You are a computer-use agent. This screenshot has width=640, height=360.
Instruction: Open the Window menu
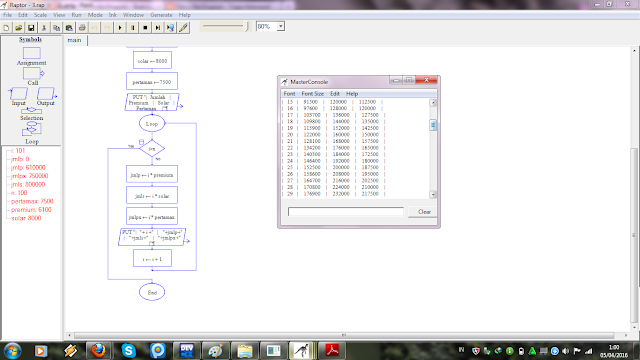(x=133, y=15)
